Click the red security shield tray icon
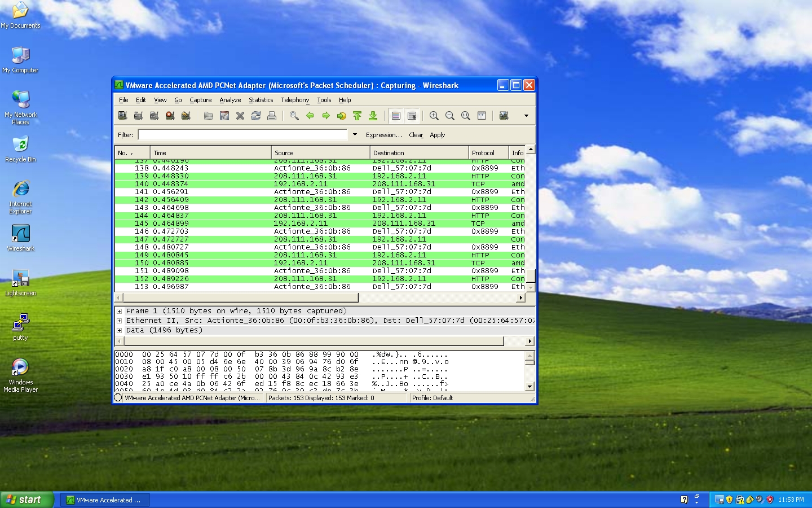Viewport: 812px width, 508px height. click(x=770, y=500)
